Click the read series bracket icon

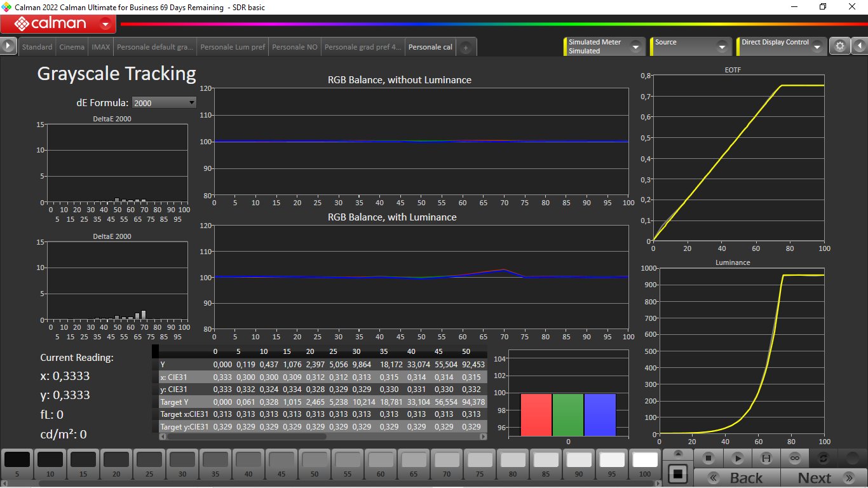pos(766,457)
